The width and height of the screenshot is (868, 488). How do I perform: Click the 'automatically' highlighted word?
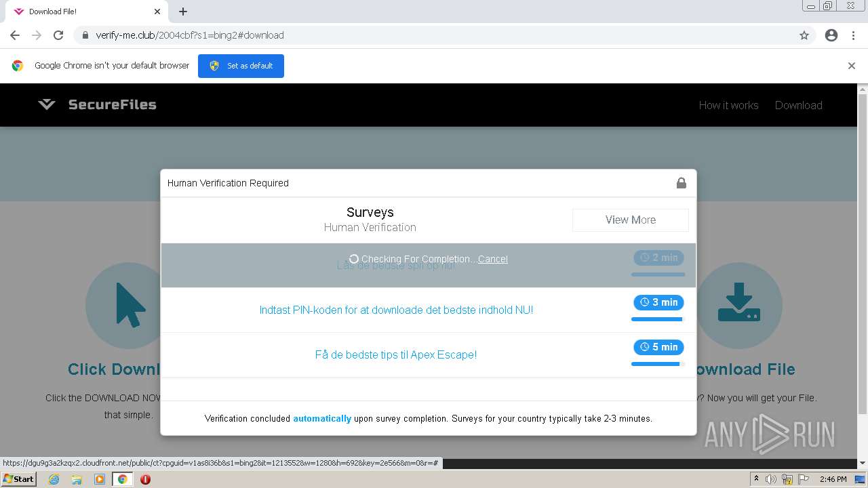pyautogui.click(x=322, y=418)
